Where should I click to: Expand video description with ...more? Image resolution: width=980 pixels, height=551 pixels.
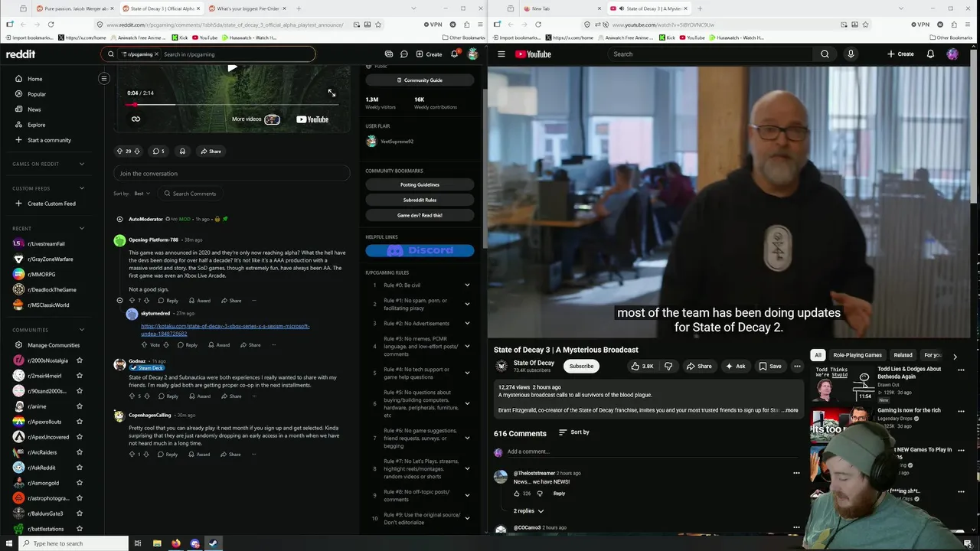pos(791,410)
